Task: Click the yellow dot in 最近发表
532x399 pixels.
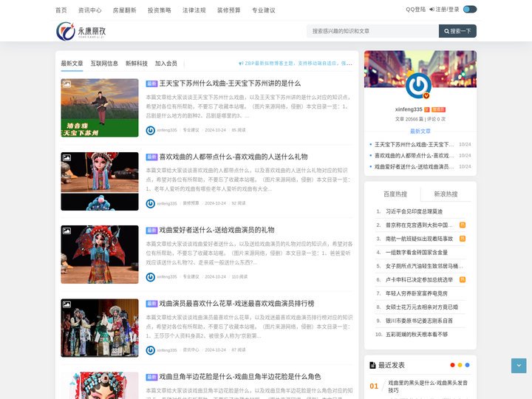Action: coord(460,365)
